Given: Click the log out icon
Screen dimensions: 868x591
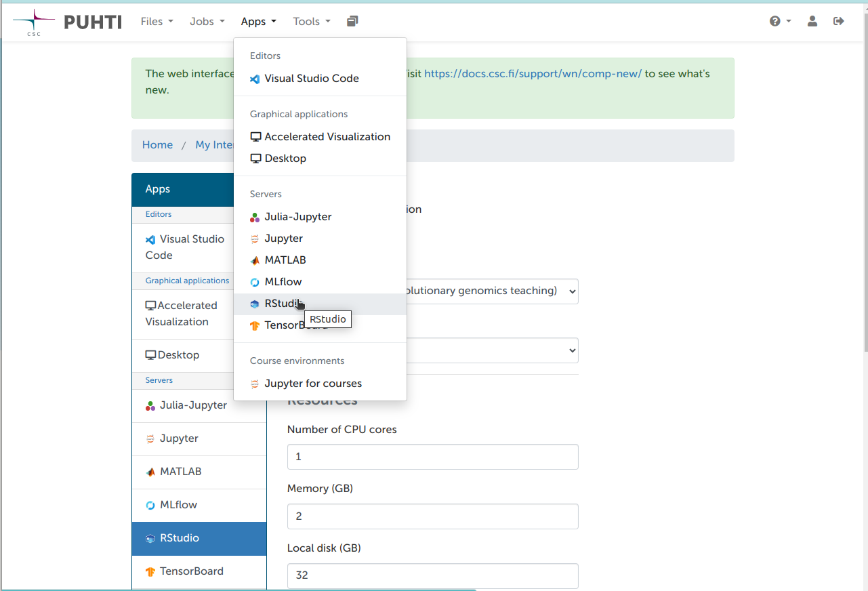Looking at the screenshot, I should (839, 22).
